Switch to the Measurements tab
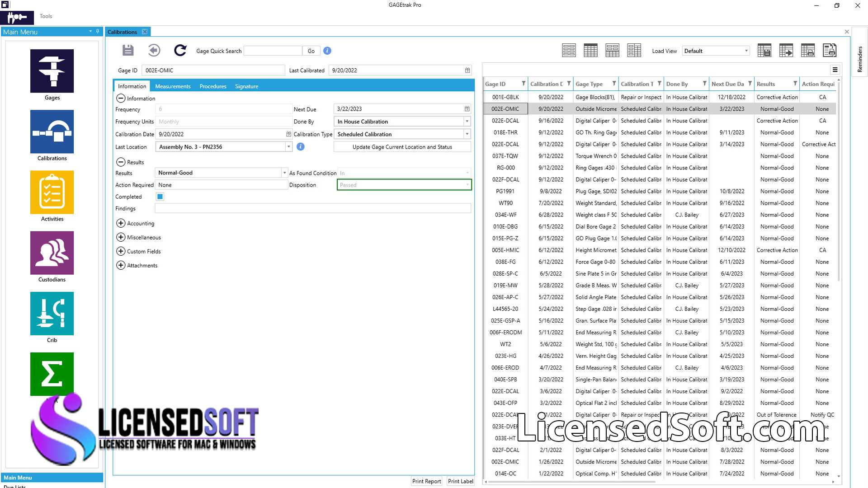The image size is (868, 488). pos(173,86)
